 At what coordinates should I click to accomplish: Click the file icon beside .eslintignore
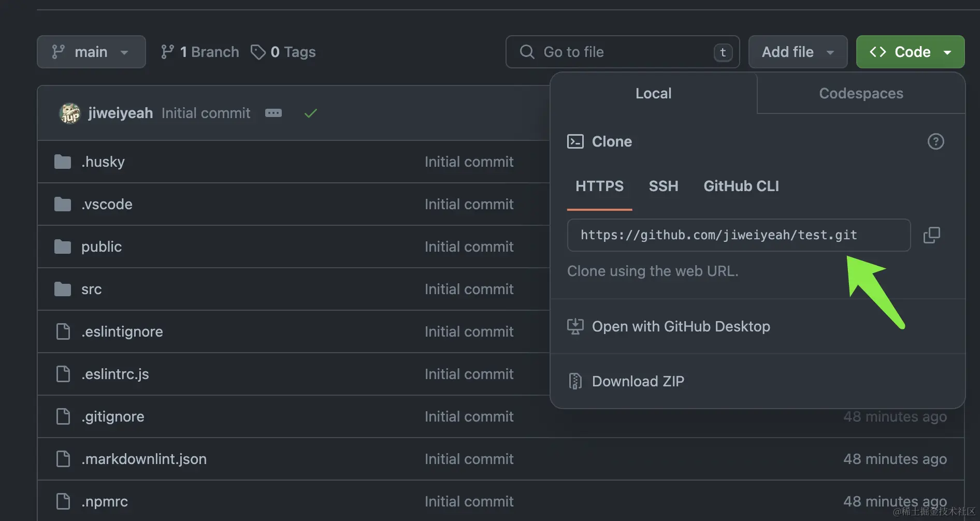point(63,331)
